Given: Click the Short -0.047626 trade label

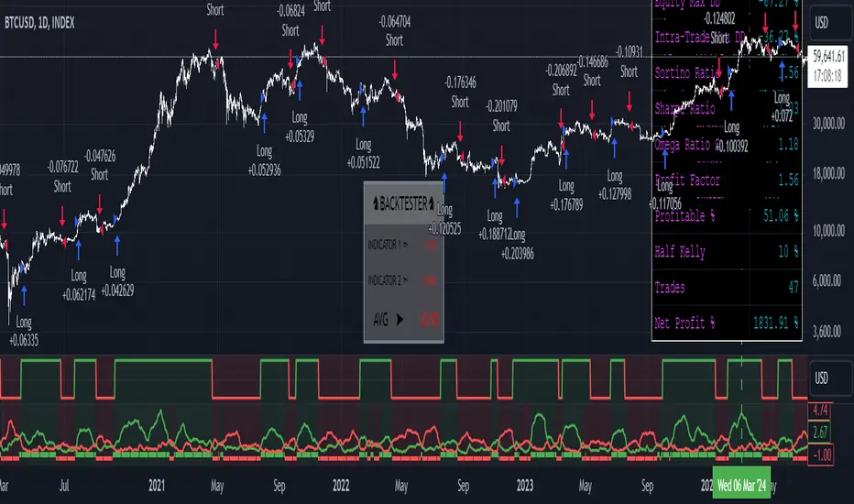Looking at the screenshot, I should pyautogui.click(x=100, y=165).
